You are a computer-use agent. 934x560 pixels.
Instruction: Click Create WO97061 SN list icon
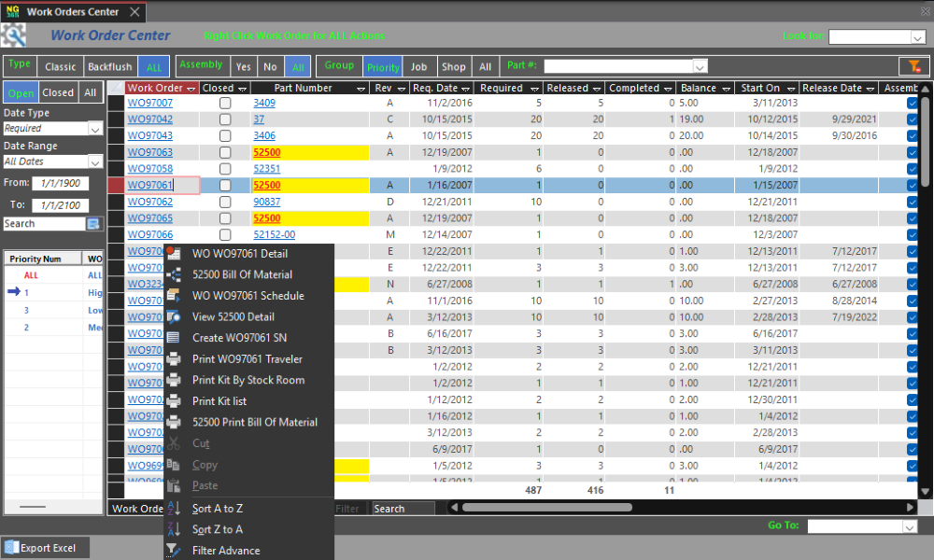click(x=174, y=338)
